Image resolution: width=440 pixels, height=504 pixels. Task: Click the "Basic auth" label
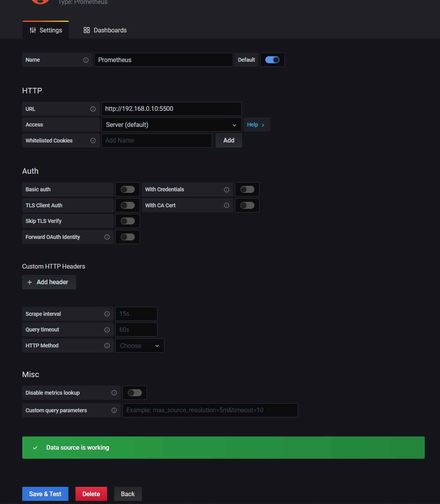click(38, 189)
